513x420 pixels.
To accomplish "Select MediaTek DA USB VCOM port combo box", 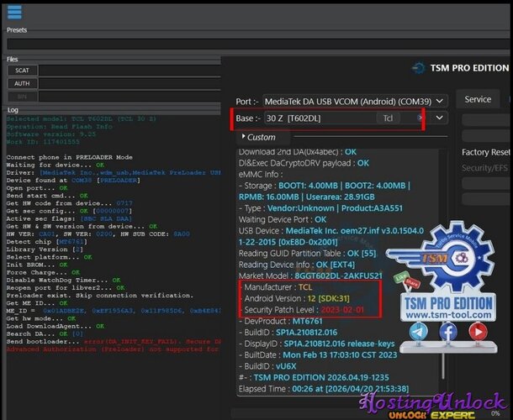I will [355, 102].
